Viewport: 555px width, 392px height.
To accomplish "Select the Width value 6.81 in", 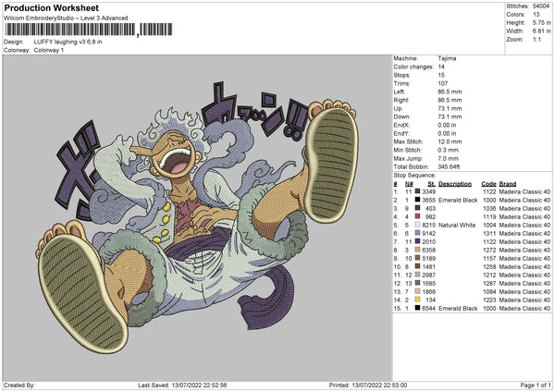I will pyautogui.click(x=541, y=31).
